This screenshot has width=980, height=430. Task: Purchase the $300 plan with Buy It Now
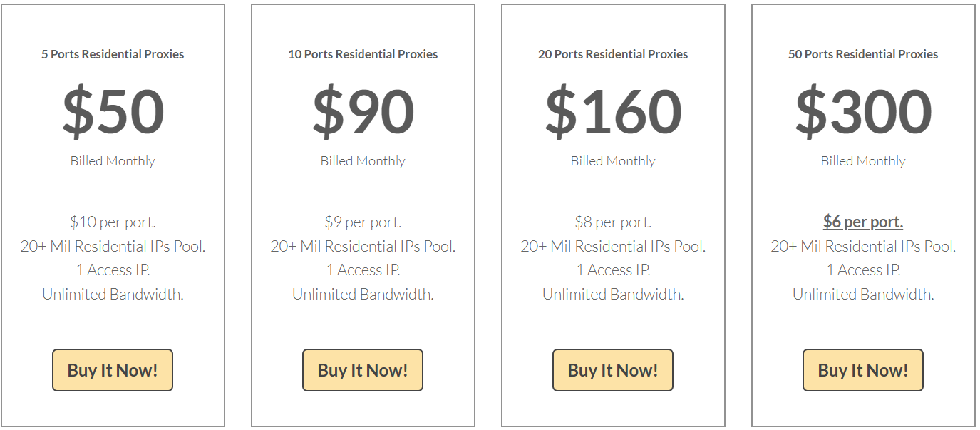tap(863, 370)
